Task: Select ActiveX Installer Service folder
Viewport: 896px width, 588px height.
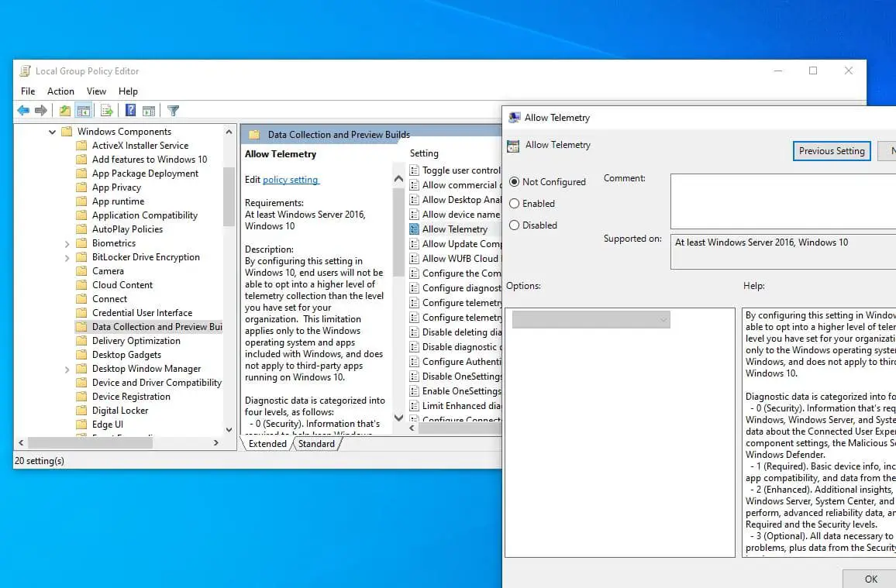Action: (140, 146)
